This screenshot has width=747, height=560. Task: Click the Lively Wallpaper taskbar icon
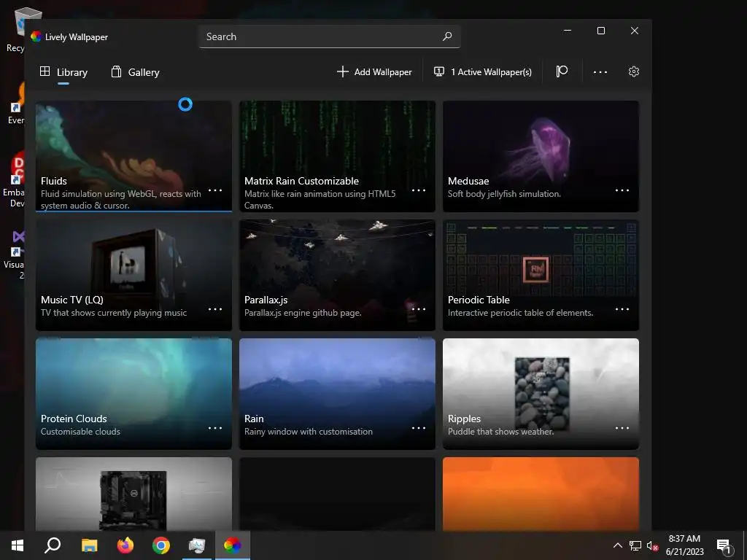coord(233,545)
